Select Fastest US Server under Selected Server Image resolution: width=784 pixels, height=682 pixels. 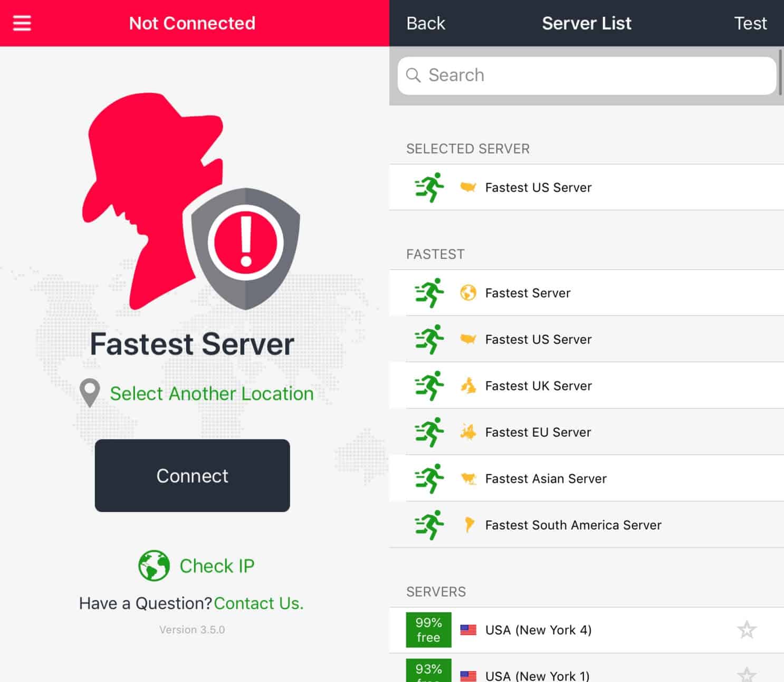tap(587, 187)
